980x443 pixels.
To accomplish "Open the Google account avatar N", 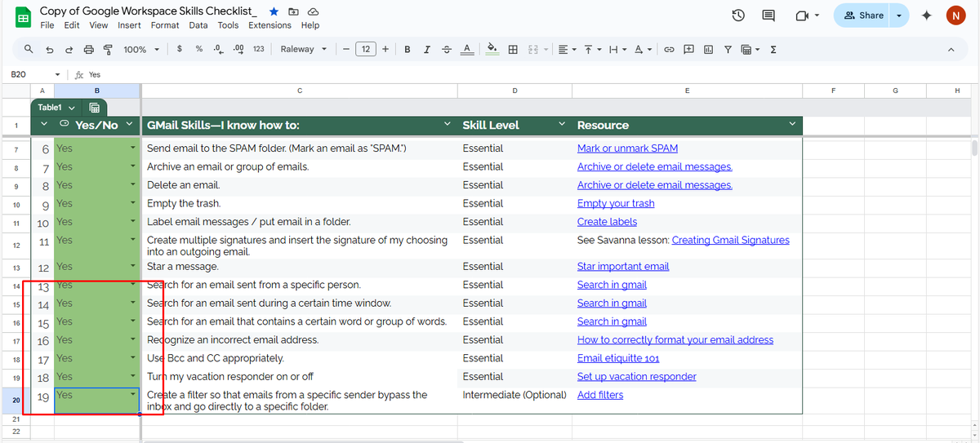I will (955, 16).
